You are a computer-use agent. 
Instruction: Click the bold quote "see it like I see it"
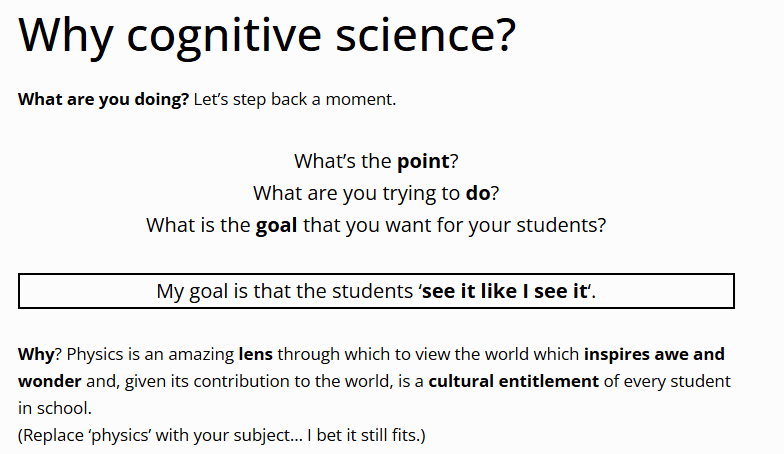click(505, 292)
